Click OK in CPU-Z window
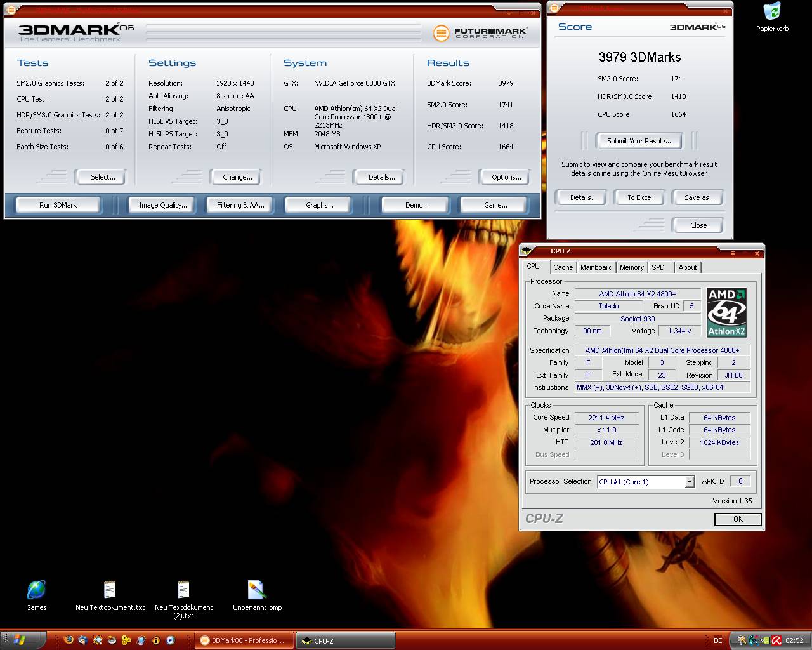812x650 pixels. 738,519
